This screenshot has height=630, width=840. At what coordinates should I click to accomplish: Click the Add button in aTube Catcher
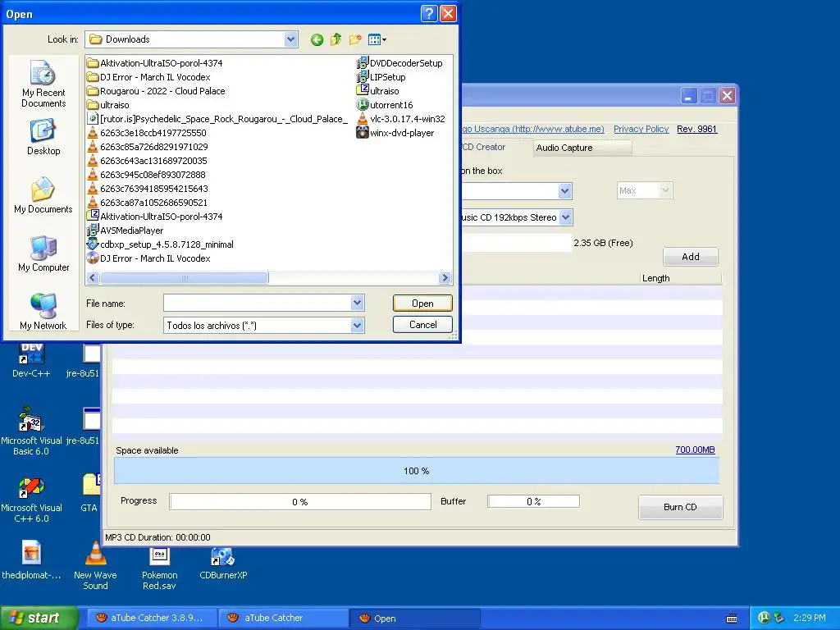click(x=691, y=257)
